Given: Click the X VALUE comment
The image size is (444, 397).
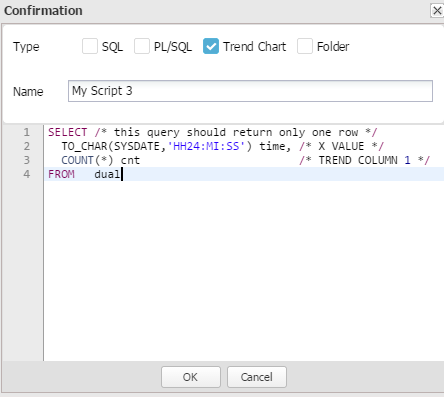Looking at the screenshot, I should click(342, 146).
